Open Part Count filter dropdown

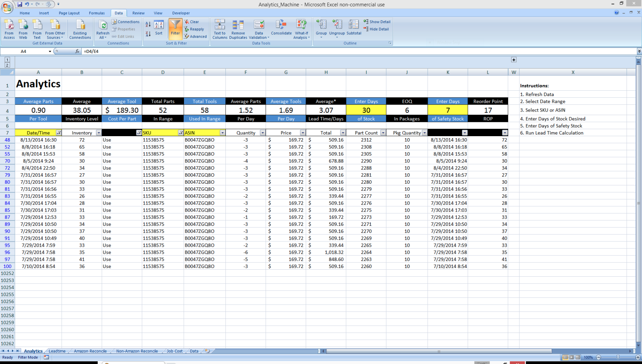(383, 133)
